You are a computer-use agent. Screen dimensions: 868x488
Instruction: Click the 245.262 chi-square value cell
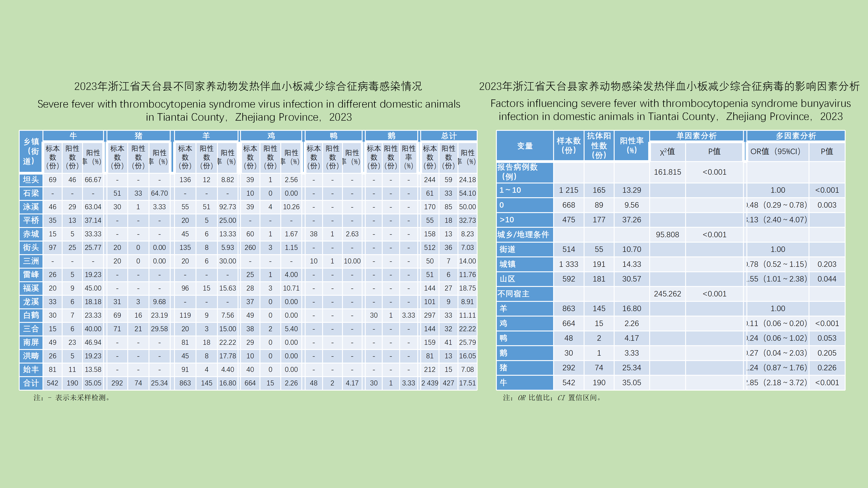[x=667, y=294]
